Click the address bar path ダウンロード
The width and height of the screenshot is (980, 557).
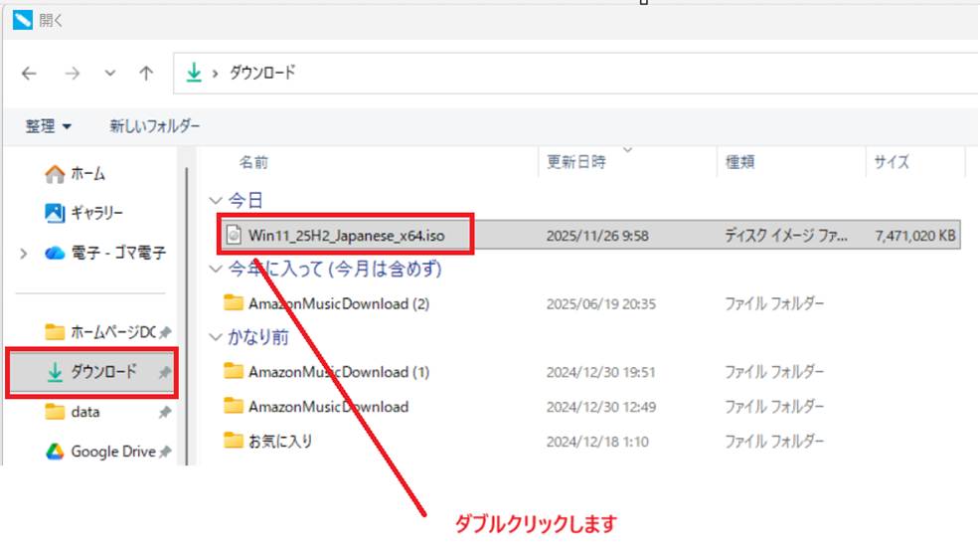(262, 73)
